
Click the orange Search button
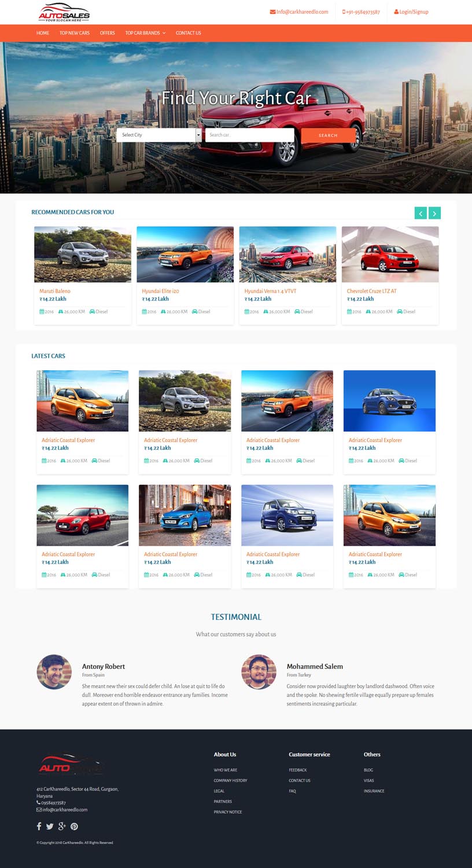point(328,135)
